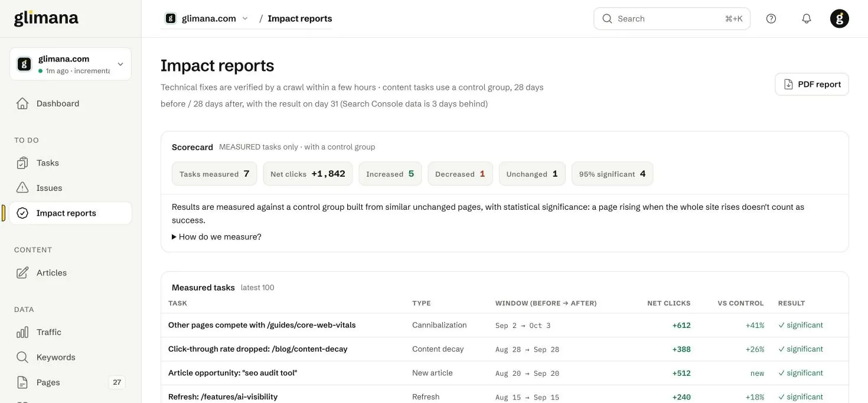Click the Keywords magnifier icon
868x403 pixels.
[x=22, y=357]
